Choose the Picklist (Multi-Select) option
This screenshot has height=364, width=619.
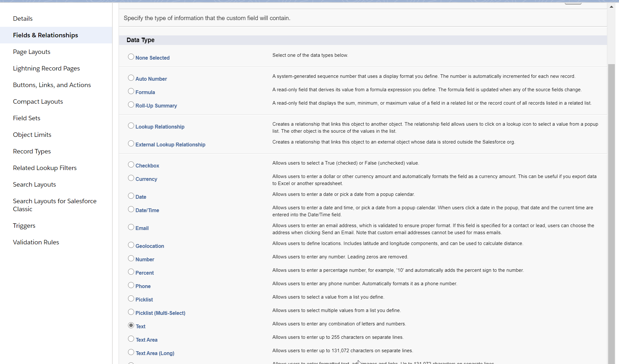(131, 312)
